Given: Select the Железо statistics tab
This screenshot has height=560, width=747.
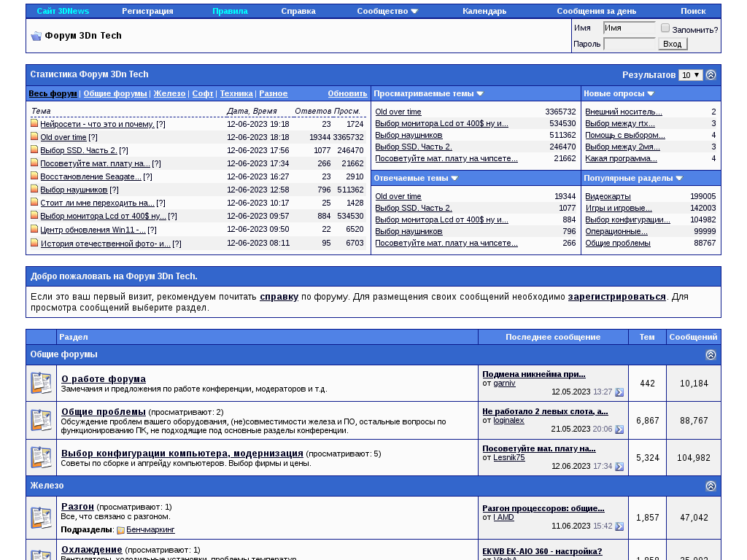Looking at the screenshot, I should pos(169,93).
